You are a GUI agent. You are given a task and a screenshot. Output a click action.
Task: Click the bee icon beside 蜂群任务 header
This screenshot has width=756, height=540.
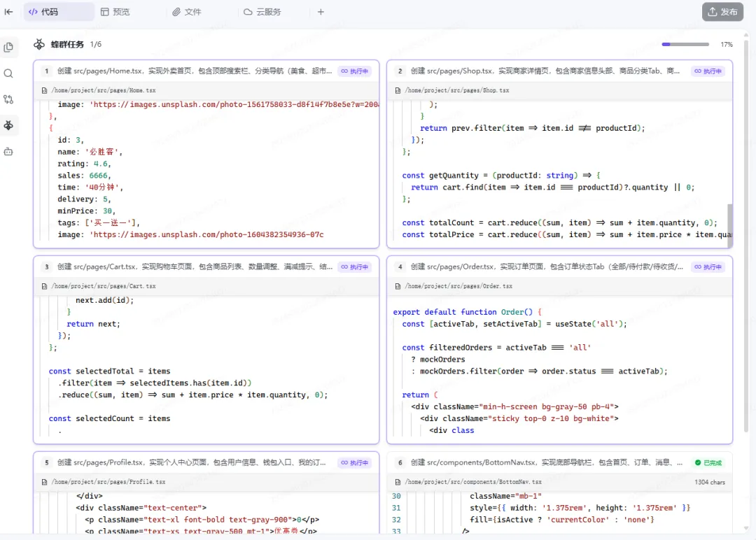pyautogui.click(x=39, y=44)
